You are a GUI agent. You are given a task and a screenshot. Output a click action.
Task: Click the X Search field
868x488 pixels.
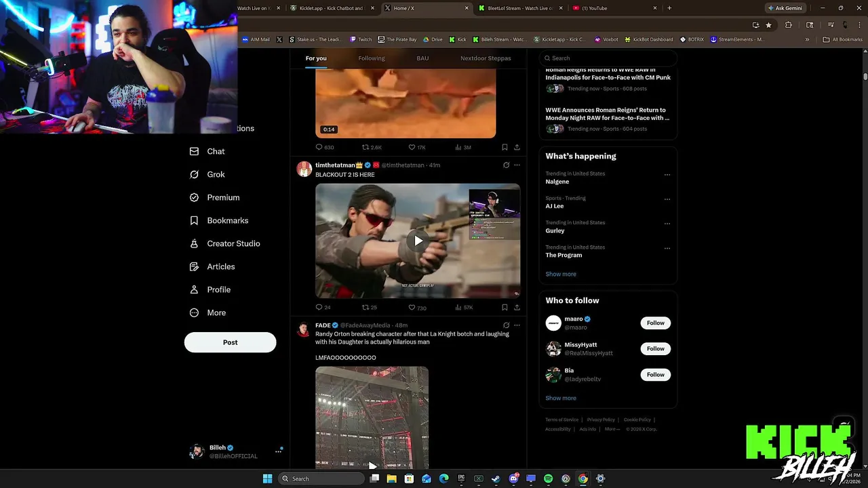pos(608,58)
